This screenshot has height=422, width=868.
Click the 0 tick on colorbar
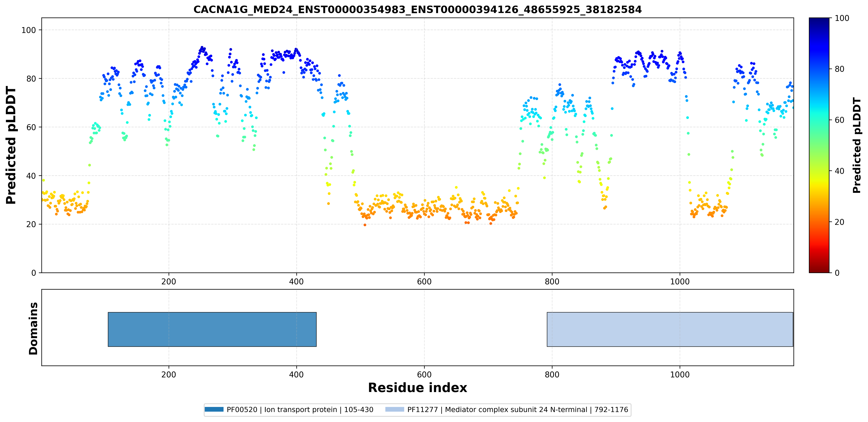(837, 273)
